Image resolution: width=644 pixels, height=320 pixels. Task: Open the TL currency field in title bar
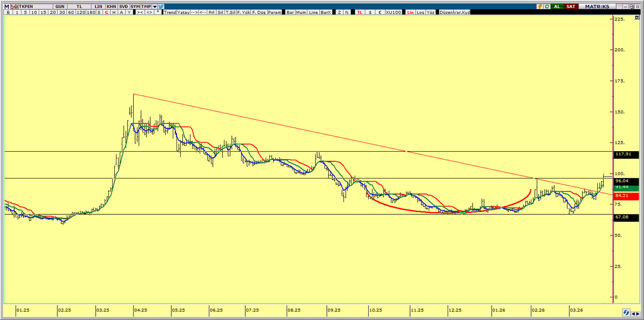pos(79,6)
